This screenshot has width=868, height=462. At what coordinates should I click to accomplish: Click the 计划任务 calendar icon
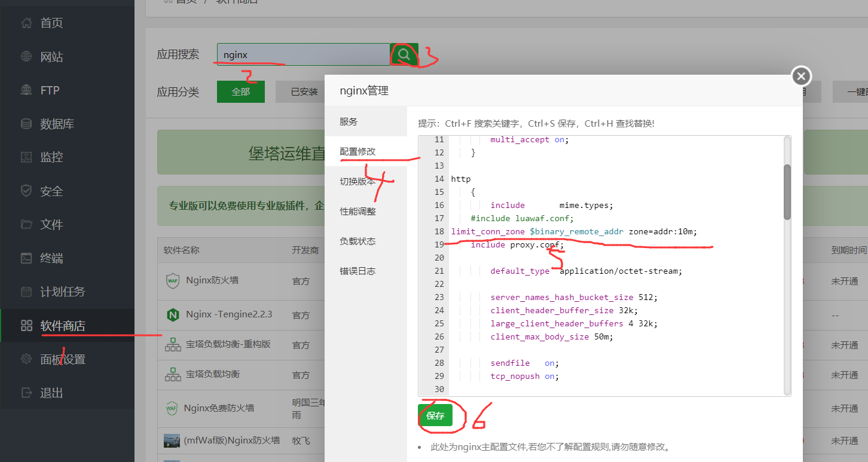coord(26,292)
